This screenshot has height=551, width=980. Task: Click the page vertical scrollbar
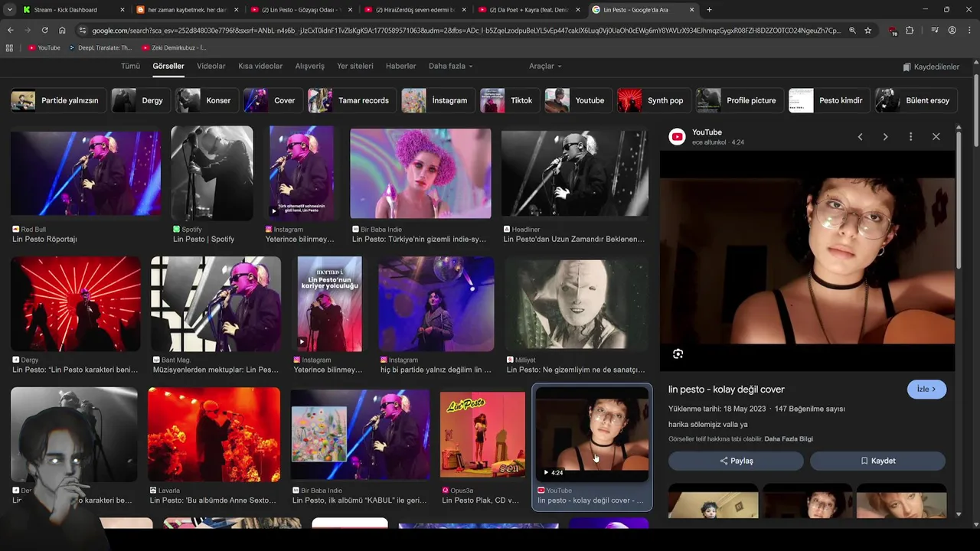click(976, 111)
